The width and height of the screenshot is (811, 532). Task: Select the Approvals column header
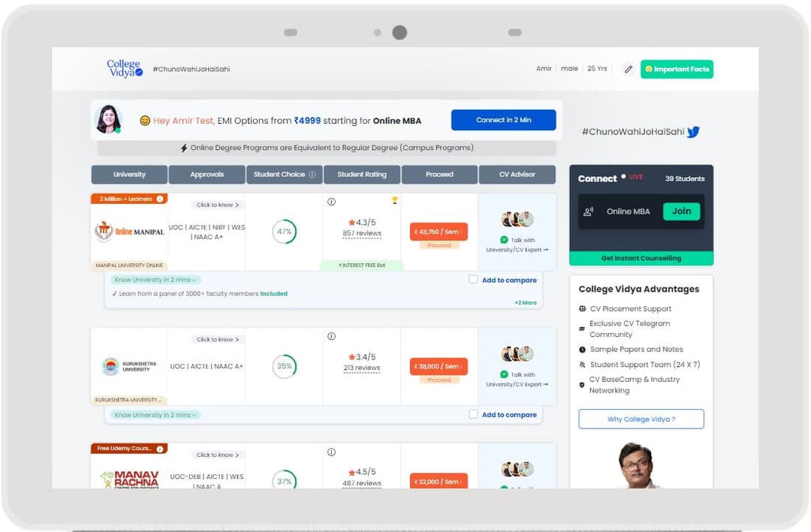(x=207, y=174)
